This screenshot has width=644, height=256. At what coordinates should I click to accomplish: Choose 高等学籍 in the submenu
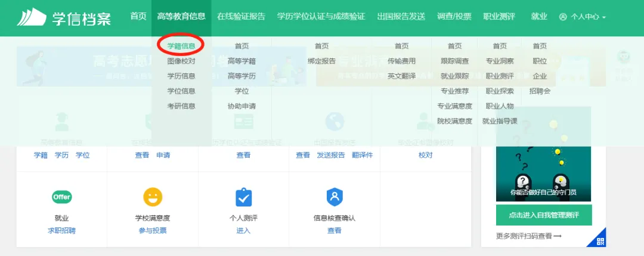pos(241,61)
